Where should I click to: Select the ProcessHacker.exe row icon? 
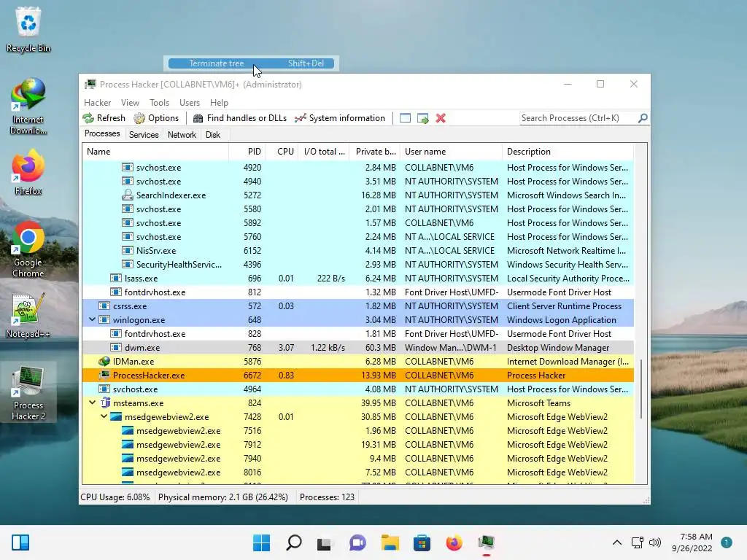pos(104,376)
